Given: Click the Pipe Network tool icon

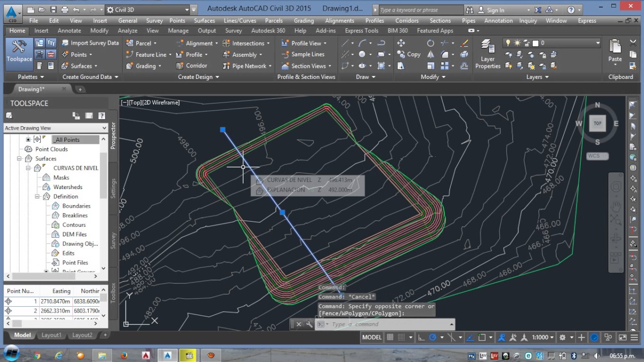Looking at the screenshot, I should (226, 66).
